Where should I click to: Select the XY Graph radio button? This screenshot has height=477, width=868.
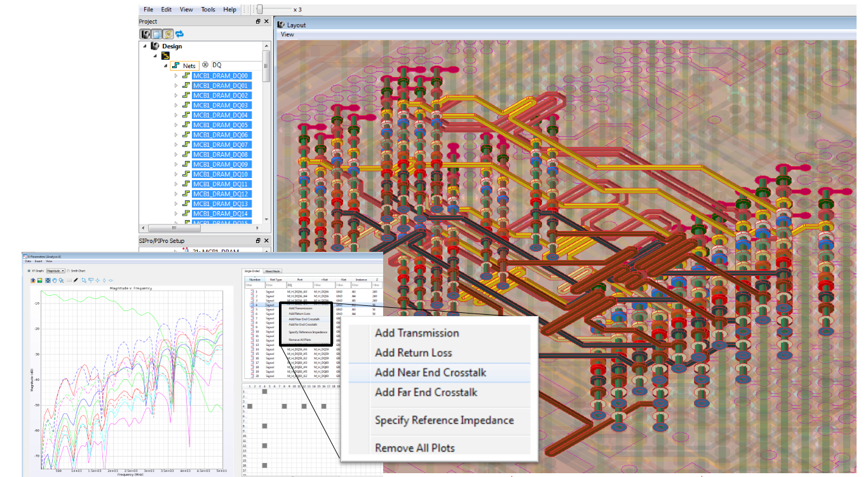click(29, 270)
